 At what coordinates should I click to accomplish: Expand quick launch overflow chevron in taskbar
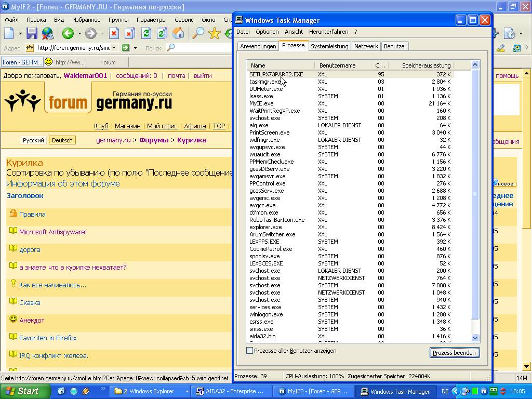click(x=103, y=388)
